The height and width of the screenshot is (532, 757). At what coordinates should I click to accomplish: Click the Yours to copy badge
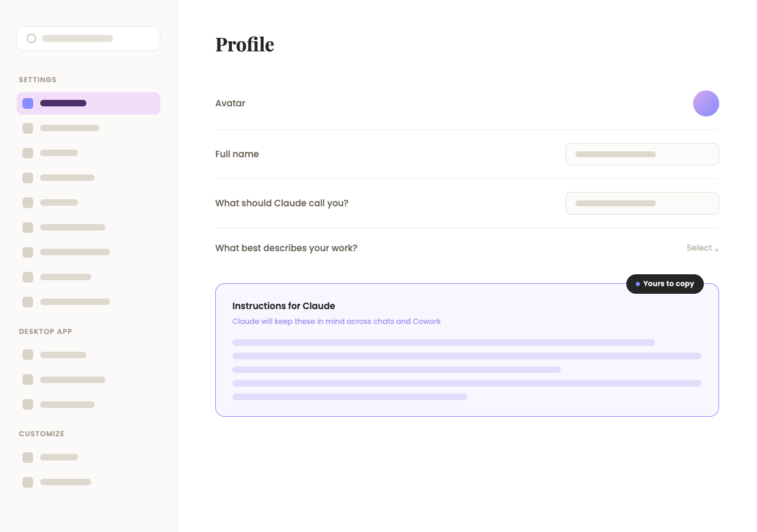click(665, 284)
